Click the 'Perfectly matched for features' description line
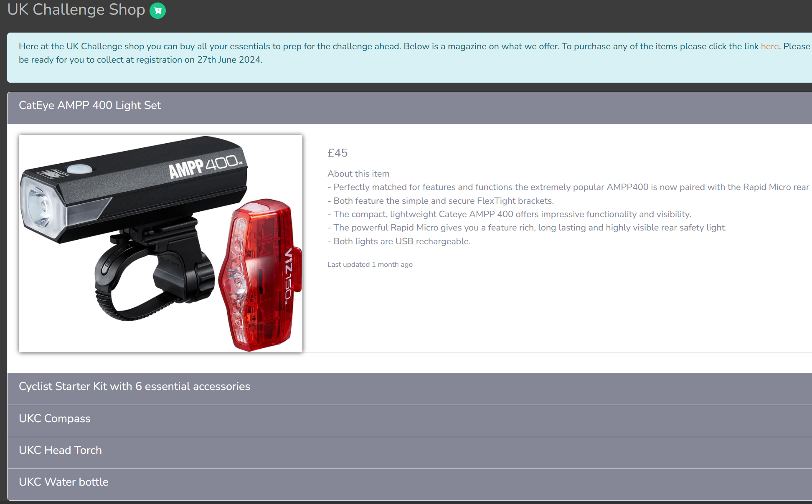 pos(568,187)
